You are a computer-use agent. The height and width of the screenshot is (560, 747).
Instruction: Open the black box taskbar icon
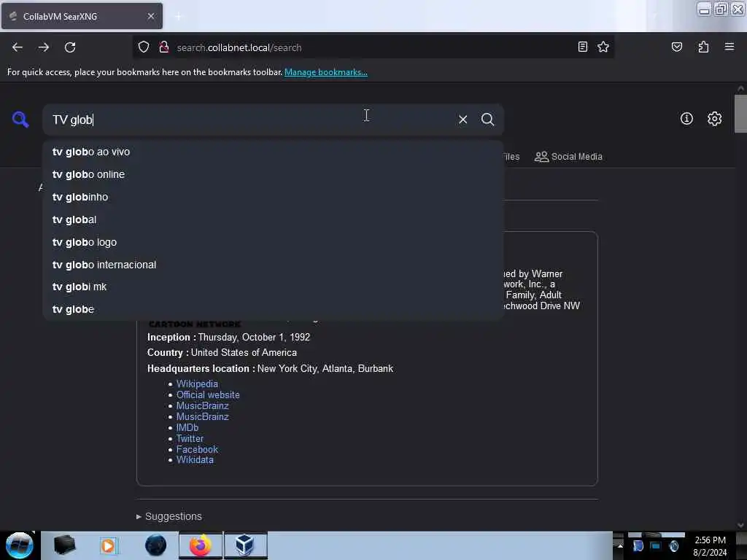64,545
